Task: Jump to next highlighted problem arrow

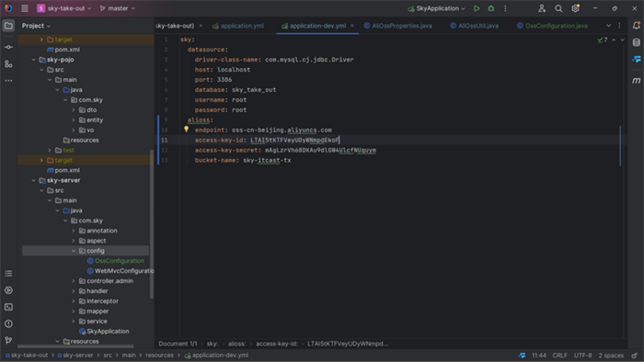Action: pyautogui.click(x=622, y=40)
